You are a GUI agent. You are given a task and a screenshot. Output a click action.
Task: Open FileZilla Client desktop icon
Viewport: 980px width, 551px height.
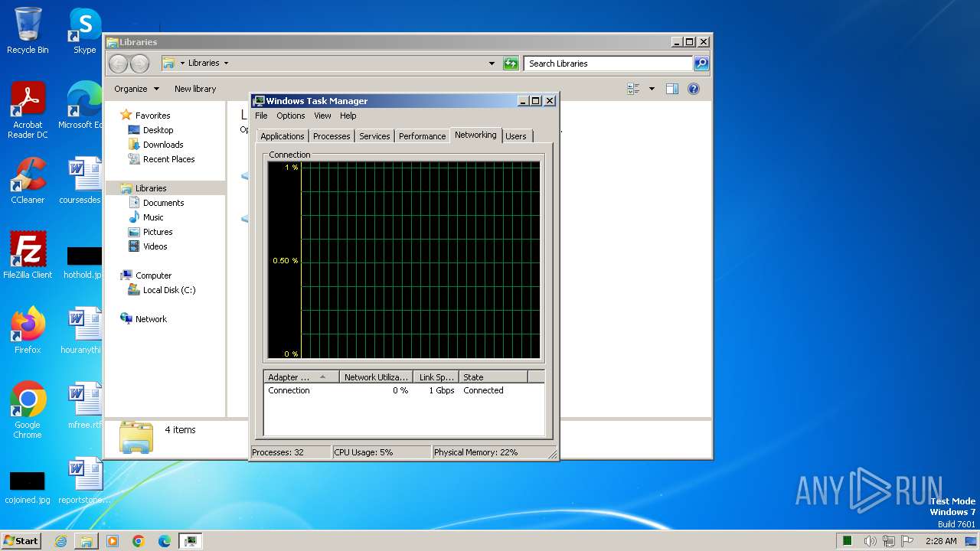tap(28, 255)
